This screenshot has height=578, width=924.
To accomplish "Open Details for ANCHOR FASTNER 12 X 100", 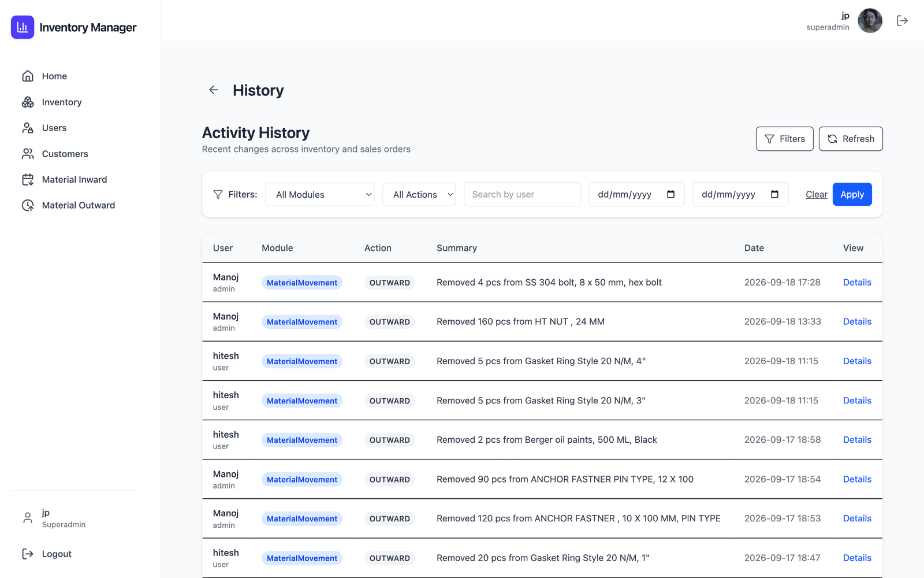I will point(857,479).
